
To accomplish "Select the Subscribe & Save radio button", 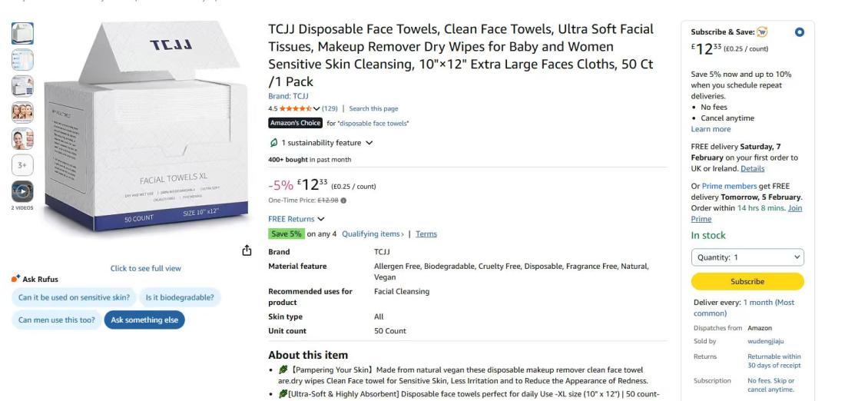I will pyautogui.click(x=800, y=32).
